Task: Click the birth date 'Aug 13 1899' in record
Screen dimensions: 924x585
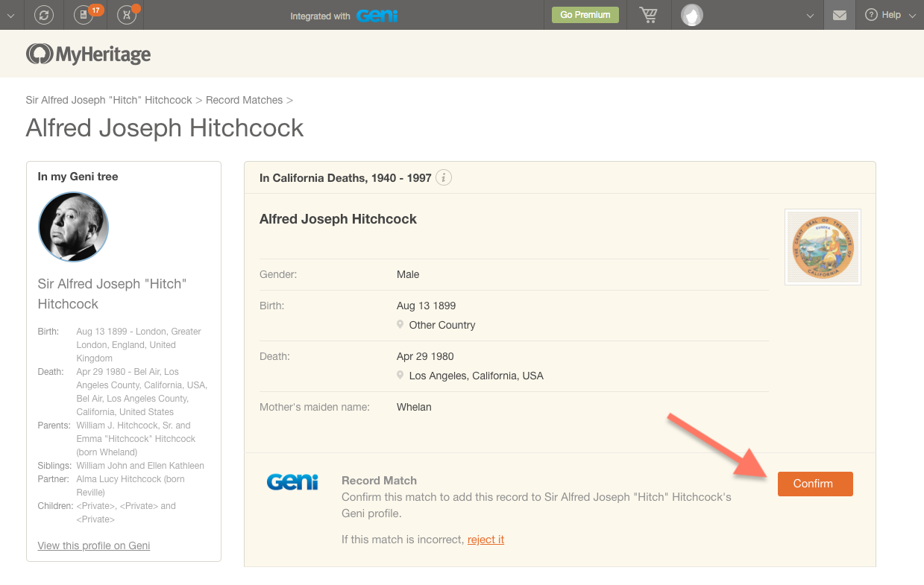Action: [x=426, y=306]
